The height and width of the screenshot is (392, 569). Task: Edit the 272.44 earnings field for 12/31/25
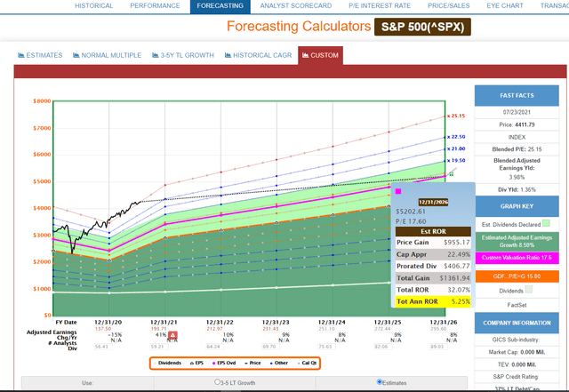click(x=383, y=329)
